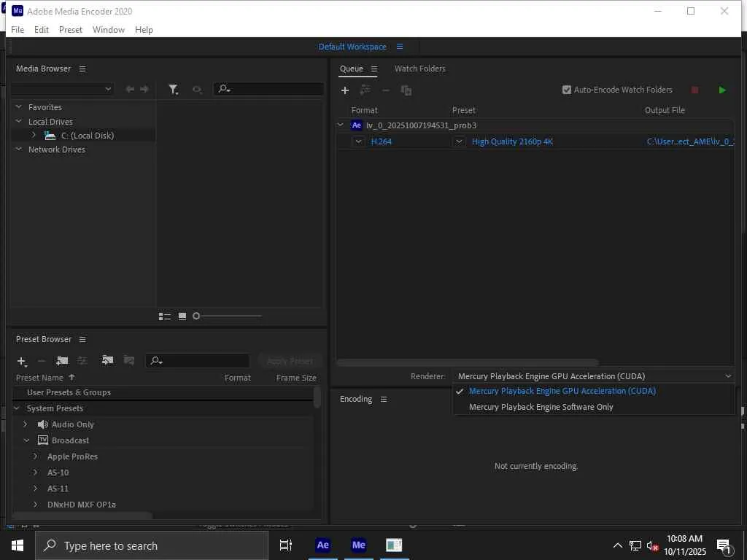Viewport: 747px width, 560px height.
Task: Open the Renderer dropdown box
Action: tap(594, 376)
